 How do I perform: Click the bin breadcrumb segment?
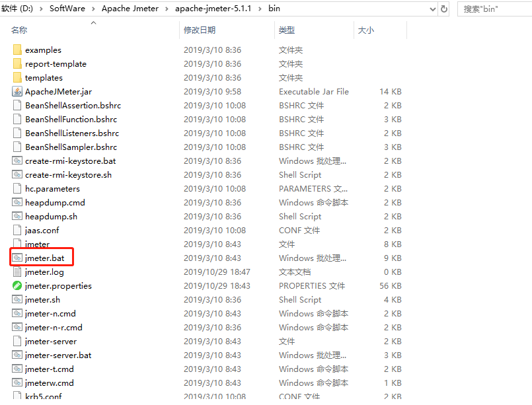(274, 9)
